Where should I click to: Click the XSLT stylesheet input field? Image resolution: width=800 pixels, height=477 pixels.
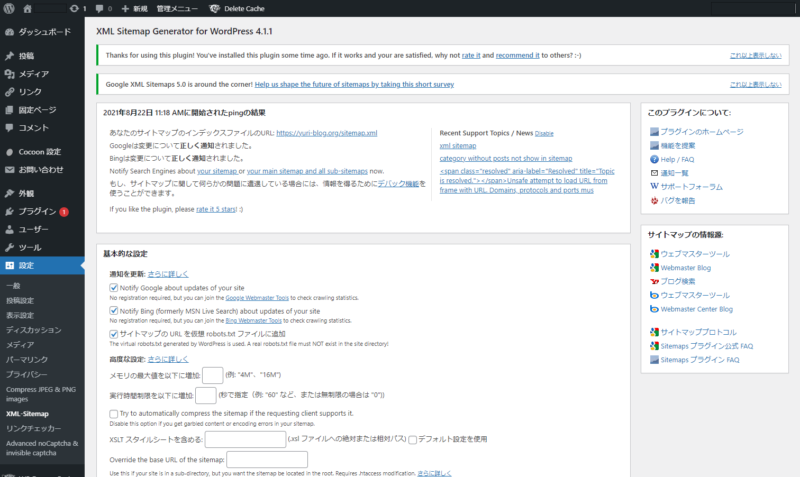[245, 439]
